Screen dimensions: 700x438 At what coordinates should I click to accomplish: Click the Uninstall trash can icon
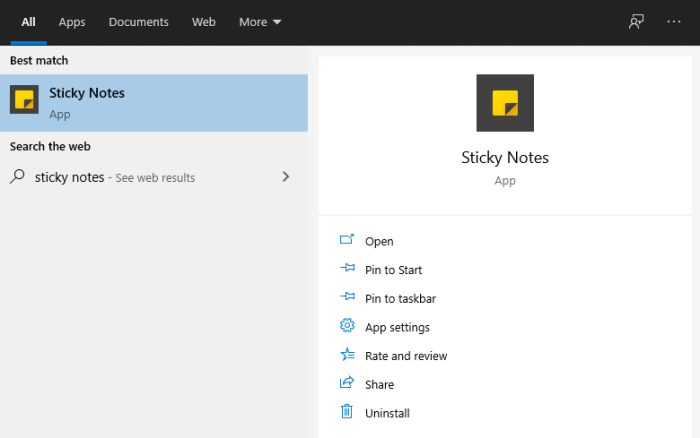(x=347, y=412)
